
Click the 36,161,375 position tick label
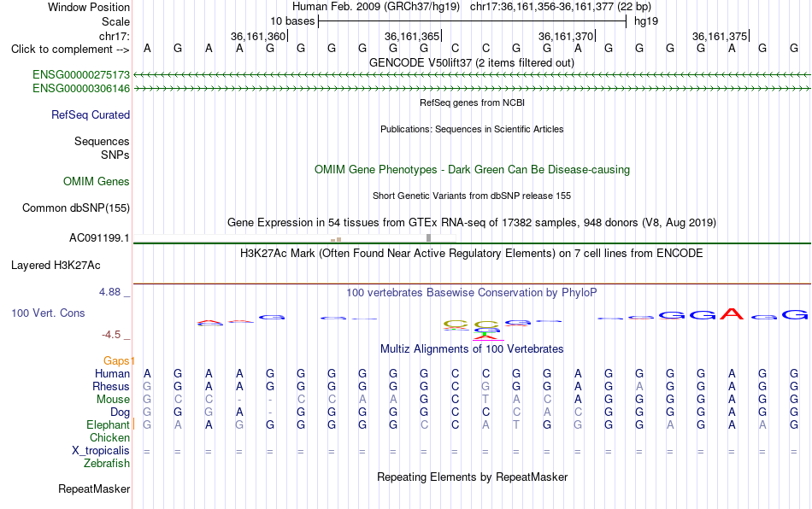720,36
